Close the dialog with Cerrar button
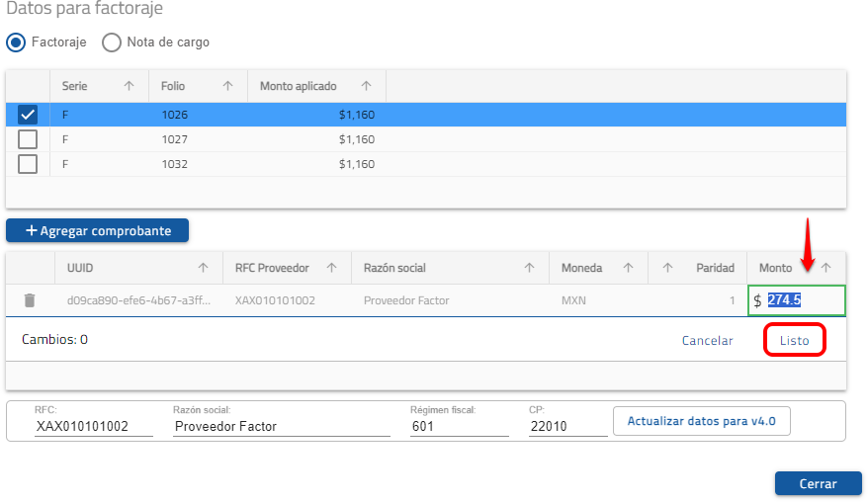 click(x=818, y=484)
